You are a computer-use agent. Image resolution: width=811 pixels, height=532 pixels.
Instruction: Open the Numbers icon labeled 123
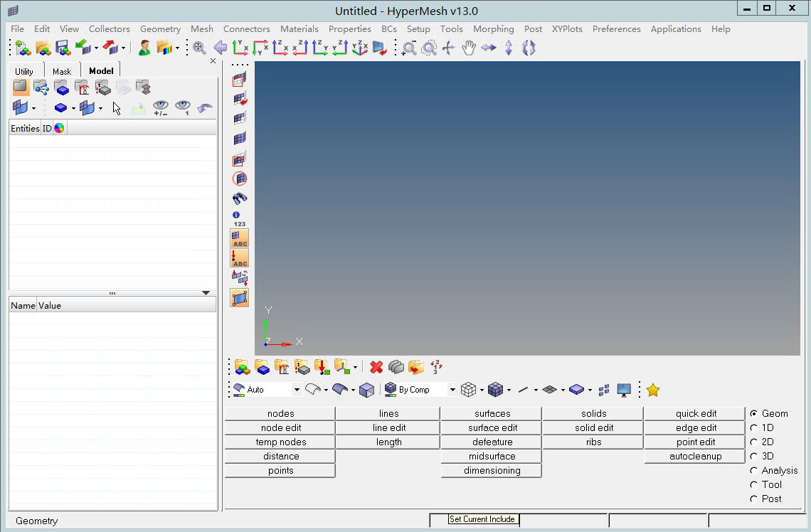pos(239,219)
